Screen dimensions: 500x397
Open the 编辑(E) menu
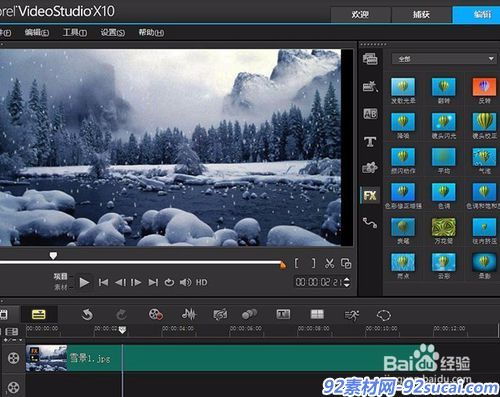click(x=37, y=32)
